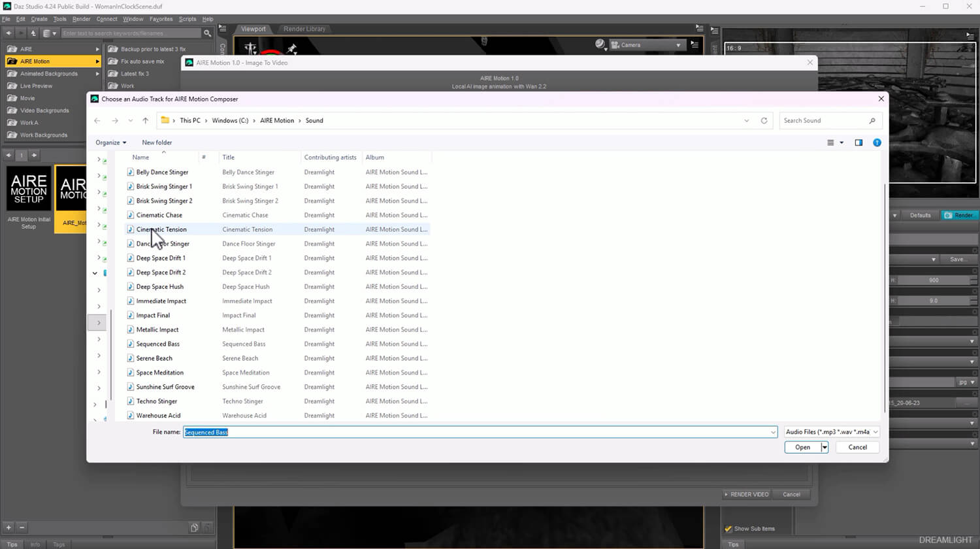
Task: Click the Defaults button in render pane
Action: (x=920, y=215)
